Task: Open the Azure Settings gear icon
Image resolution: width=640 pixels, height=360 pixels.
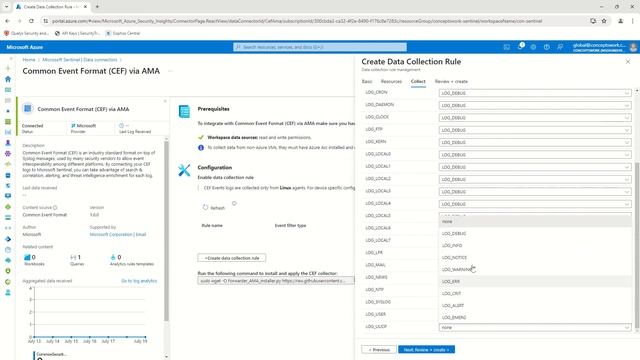Action: 533,47
